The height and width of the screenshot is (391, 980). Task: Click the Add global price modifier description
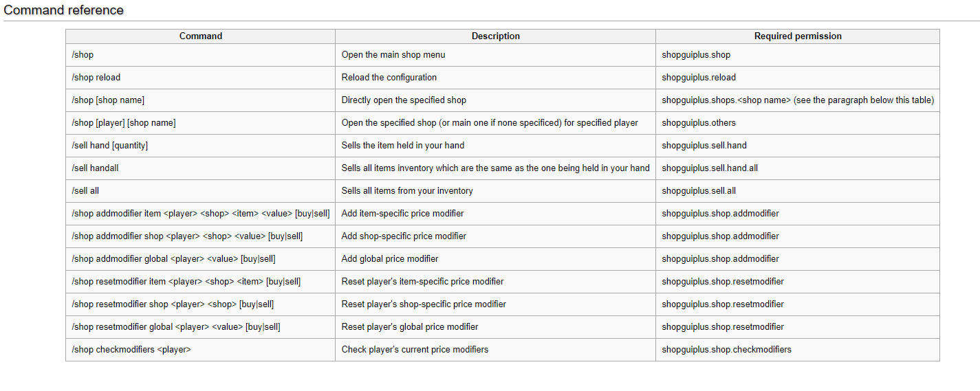(x=390, y=259)
